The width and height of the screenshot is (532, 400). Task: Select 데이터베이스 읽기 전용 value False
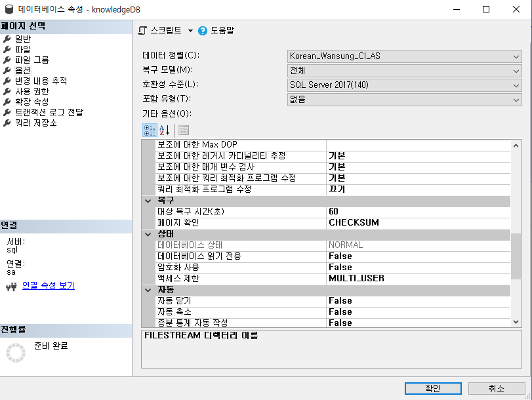pos(419,256)
